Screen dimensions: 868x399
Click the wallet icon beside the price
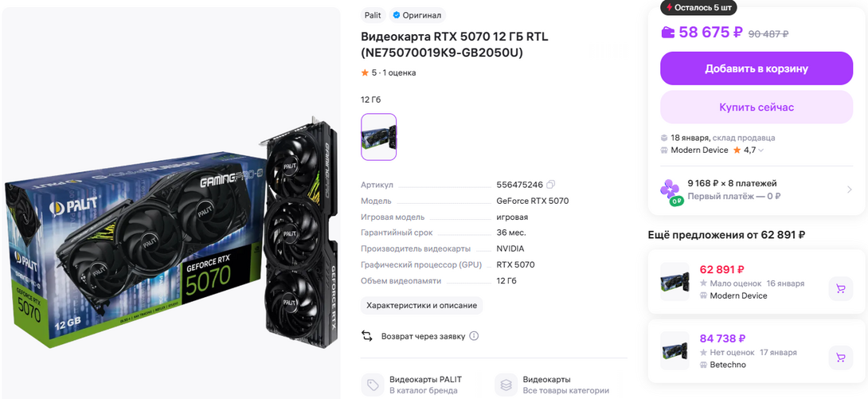tap(668, 33)
